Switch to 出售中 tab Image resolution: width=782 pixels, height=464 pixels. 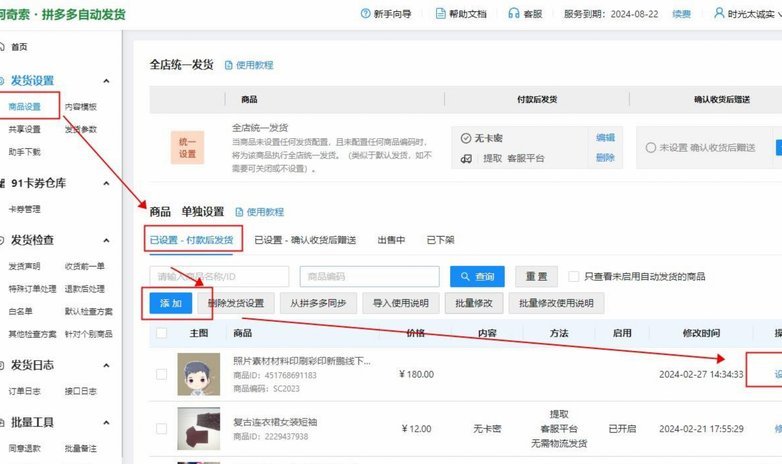point(391,240)
